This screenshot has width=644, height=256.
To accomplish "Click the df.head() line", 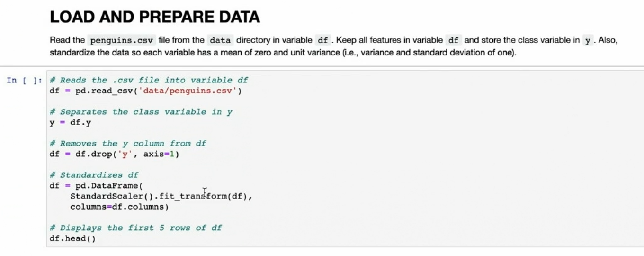I will (72, 238).
